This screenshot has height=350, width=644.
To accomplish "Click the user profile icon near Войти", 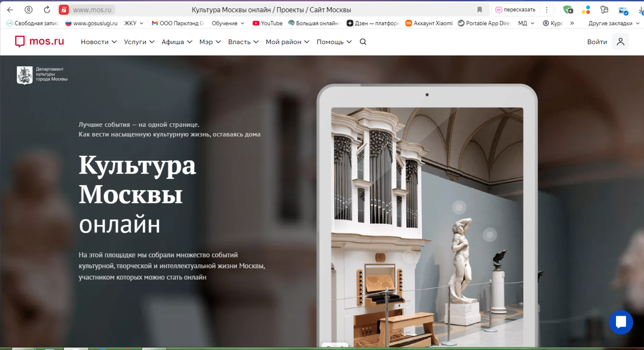I will (620, 42).
